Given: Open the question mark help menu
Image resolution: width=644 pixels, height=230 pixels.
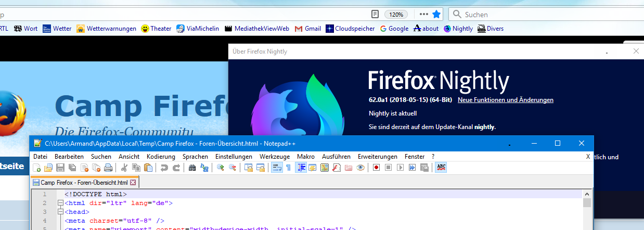Looking at the screenshot, I should pos(433,156).
